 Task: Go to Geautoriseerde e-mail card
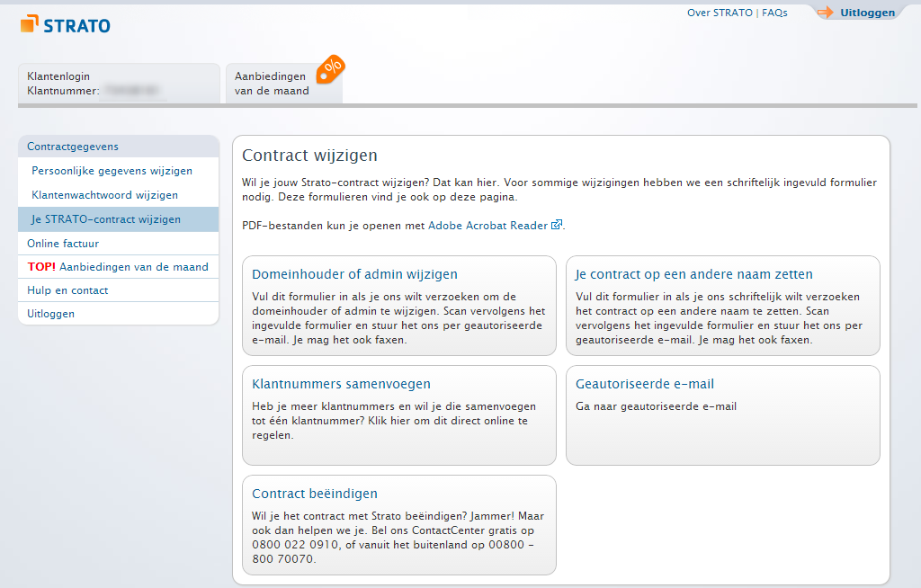(x=645, y=384)
